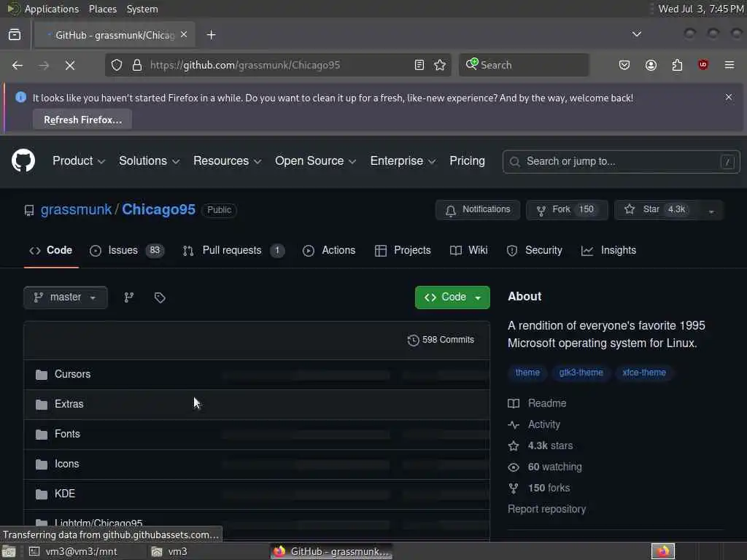Open the Extras folder
The height and width of the screenshot is (560, 747).
click(69, 404)
